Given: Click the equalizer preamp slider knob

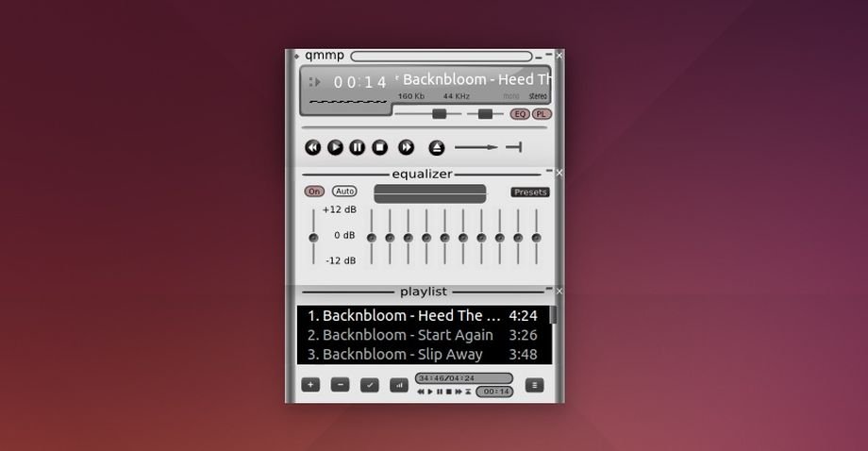Looking at the screenshot, I should 313,237.
